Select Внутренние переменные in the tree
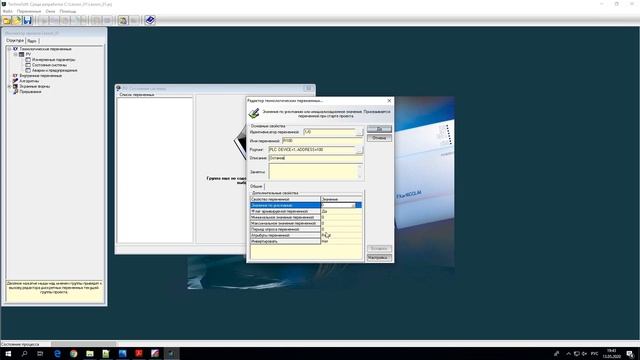The height and width of the screenshot is (360, 640). coord(40,76)
